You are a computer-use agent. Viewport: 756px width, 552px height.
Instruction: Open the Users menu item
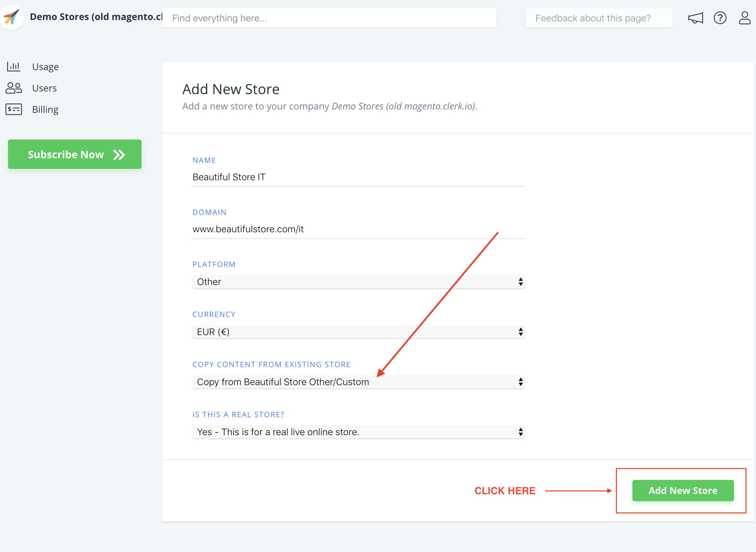pyautogui.click(x=44, y=88)
